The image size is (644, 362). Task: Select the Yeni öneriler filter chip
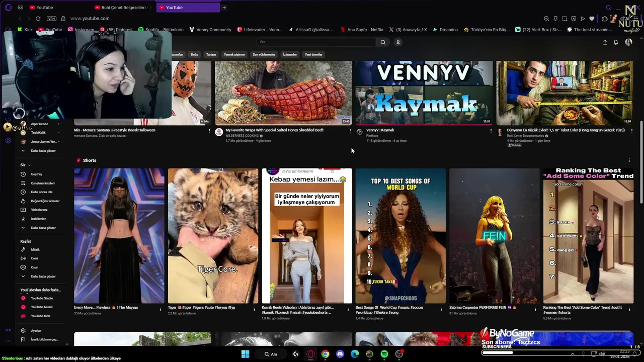(313, 54)
